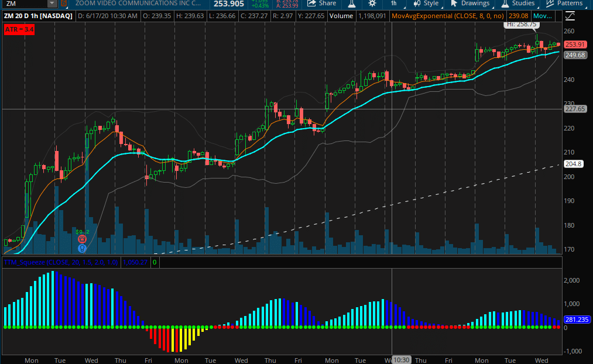This screenshot has width=593, height=364.
Task: Click the Volume label in the chart header
Action: coord(341,16)
